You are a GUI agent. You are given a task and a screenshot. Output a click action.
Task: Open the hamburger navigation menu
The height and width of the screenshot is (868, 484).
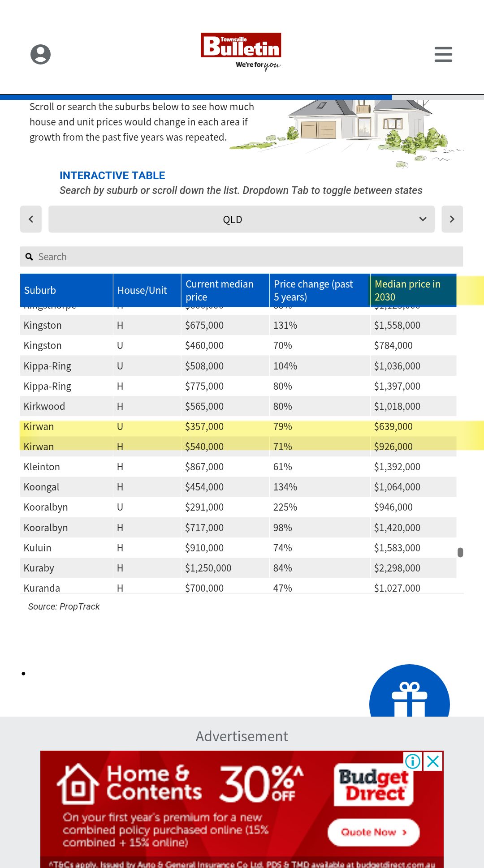[x=443, y=54]
